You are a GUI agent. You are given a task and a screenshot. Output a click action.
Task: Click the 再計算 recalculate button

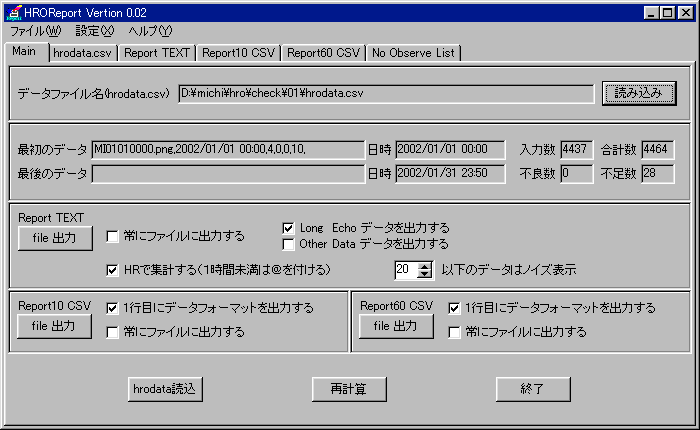click(x=349, y=389)
